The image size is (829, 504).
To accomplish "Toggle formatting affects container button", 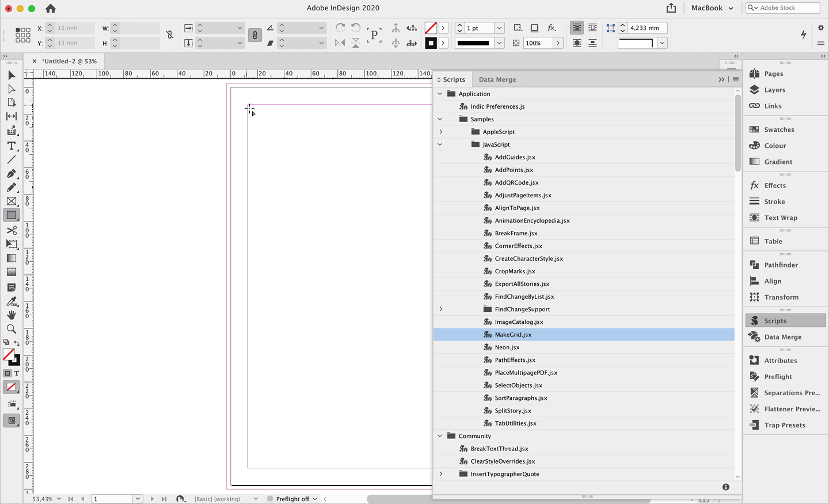I will pos(7,373).
